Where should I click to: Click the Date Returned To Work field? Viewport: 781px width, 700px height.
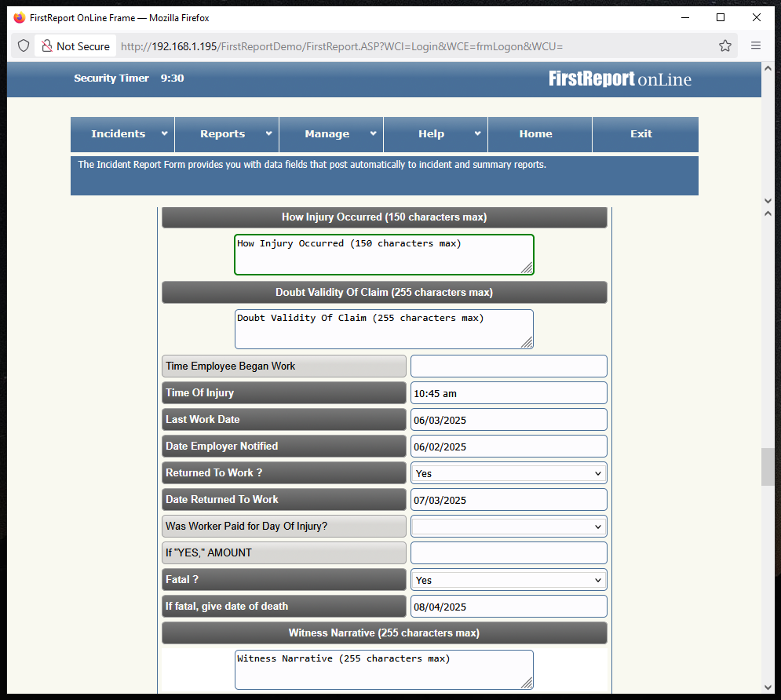pyautogui.click(x=509, y=500)
